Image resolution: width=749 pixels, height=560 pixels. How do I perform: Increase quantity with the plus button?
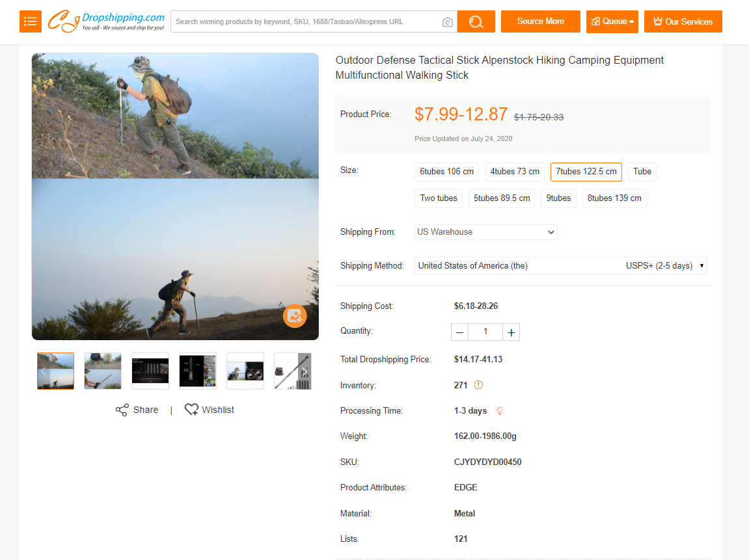point(511,332)
